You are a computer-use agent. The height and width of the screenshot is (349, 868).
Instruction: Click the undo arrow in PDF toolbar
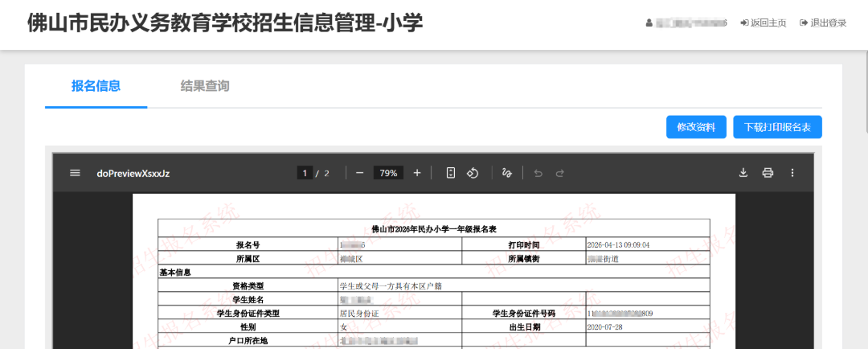click(x=538, y=173)
